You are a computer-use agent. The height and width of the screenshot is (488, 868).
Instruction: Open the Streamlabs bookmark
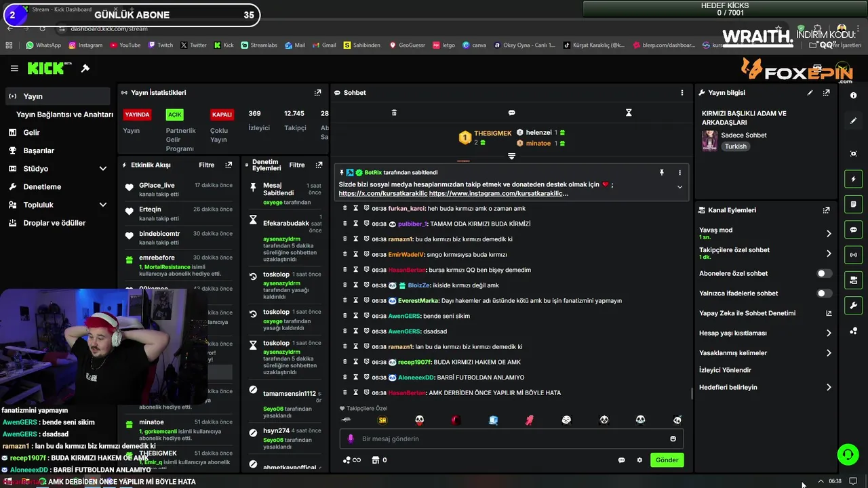[x=258, y=45]
